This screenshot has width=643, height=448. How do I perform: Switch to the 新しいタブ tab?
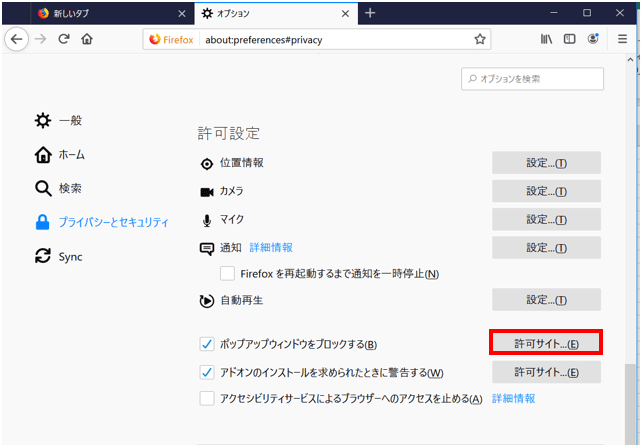(110, 13)
